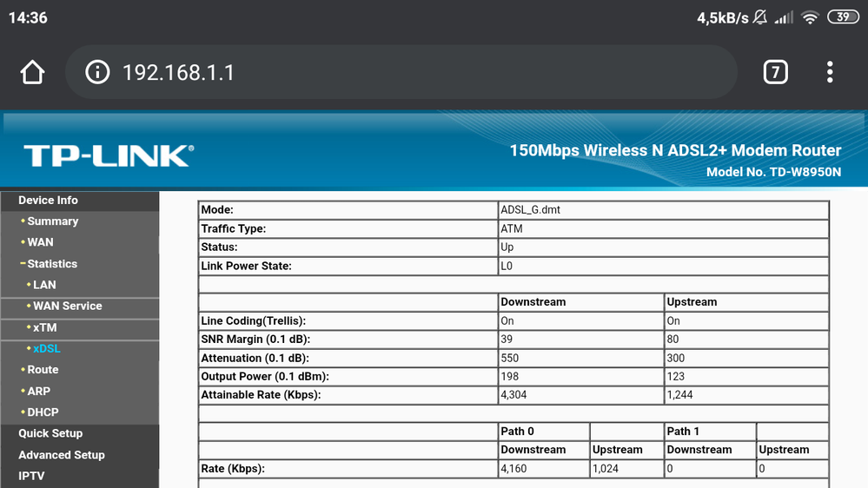Open the Summary page
The width and height of the screenshot is (868, 488).
point(52,221)
